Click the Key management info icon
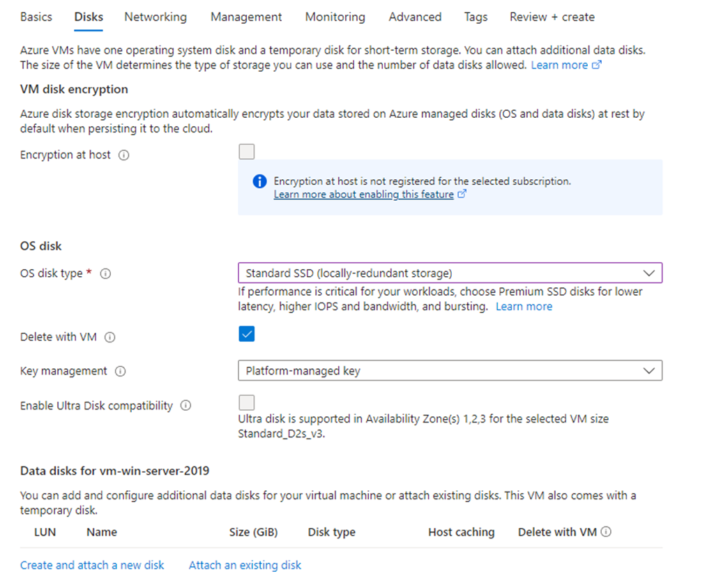This screenshot has height=583, width=728. [x=121, y=371]
